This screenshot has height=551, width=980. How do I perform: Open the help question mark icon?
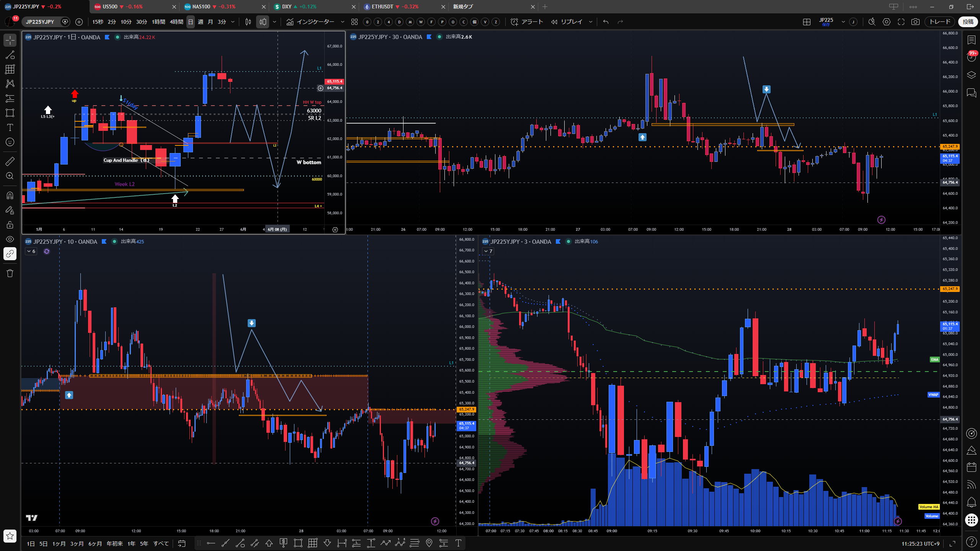click(971, 541)
